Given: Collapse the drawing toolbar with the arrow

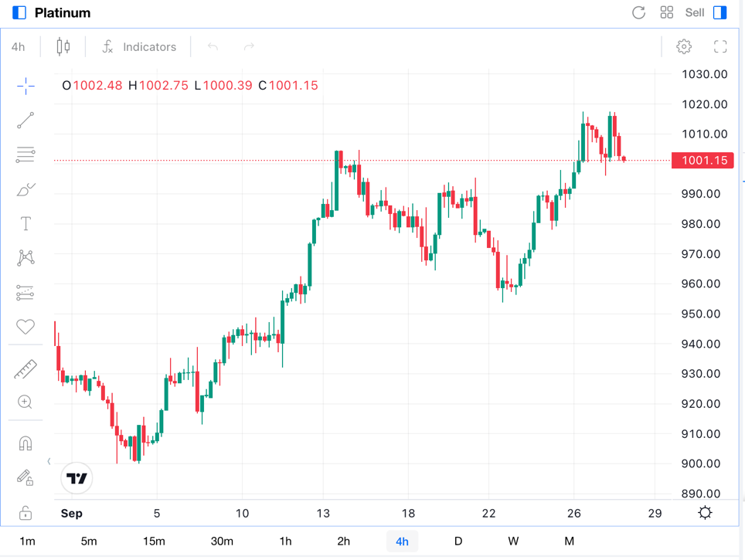Looking at the screenshot, I should pyautogui.click(x=49, y=462).
